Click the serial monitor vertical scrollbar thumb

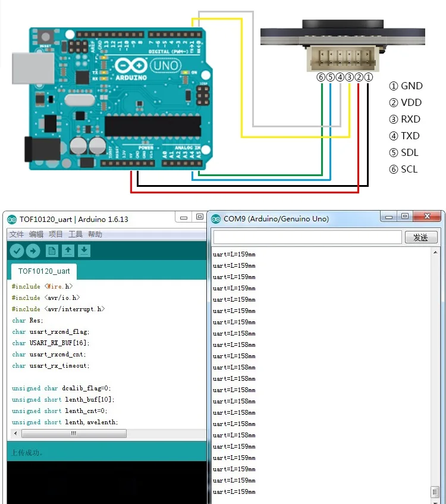435,492
